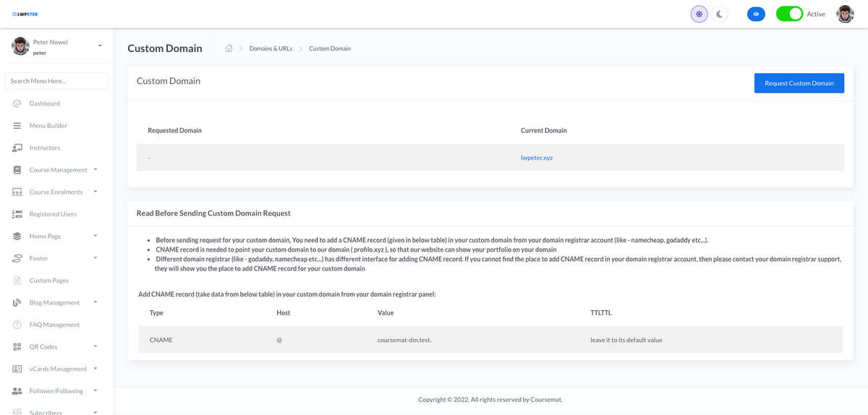Screen dimensions: 868x415
Task: Click the Home Page layers icon
Action: (x=17, y=236)
